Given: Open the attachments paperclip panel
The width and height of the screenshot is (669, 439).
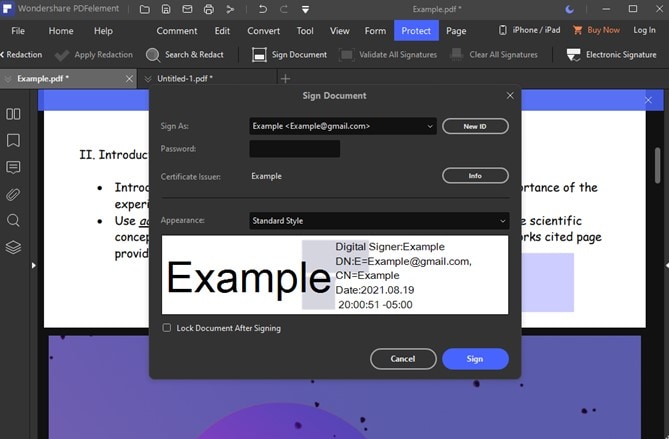Looking at the screenshot, I should pos(13,195).
